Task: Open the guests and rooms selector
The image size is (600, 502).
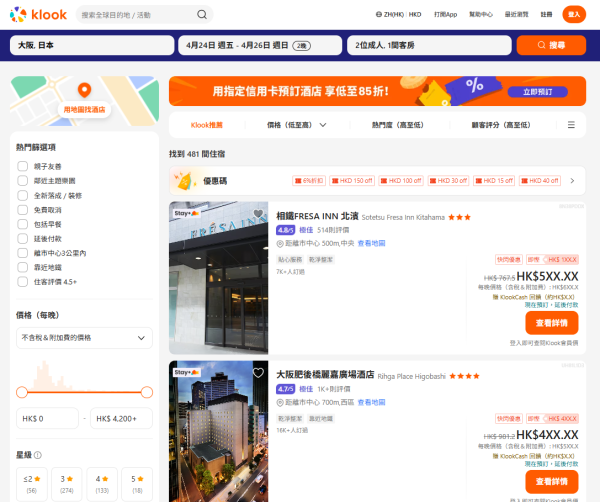Action: (x=429, y=45)
